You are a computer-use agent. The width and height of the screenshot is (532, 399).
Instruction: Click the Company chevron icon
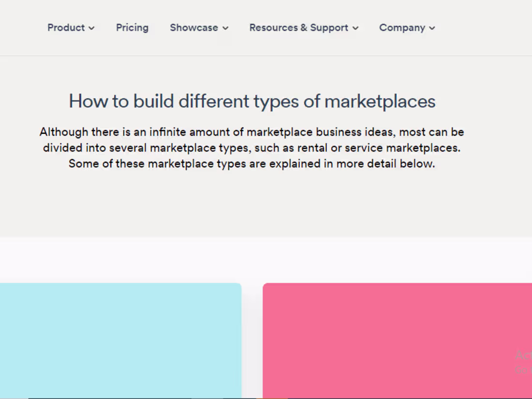coord(432,28)
